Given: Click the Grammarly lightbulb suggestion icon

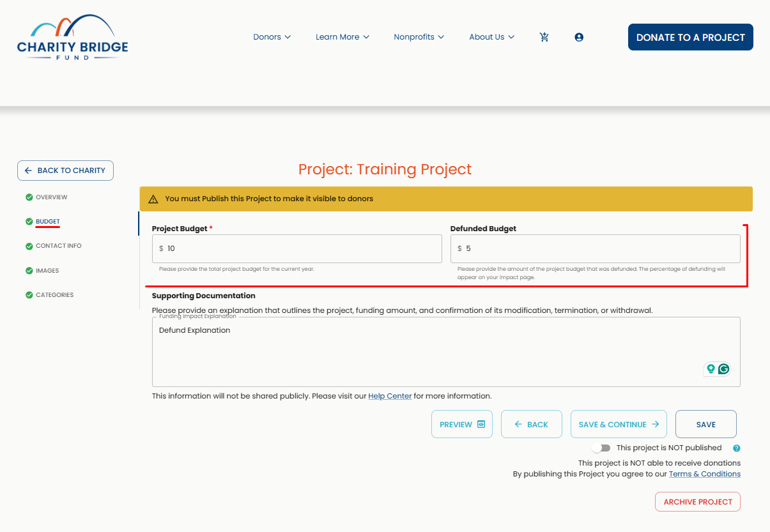Looking at the screenshot, I should (711, 369).
